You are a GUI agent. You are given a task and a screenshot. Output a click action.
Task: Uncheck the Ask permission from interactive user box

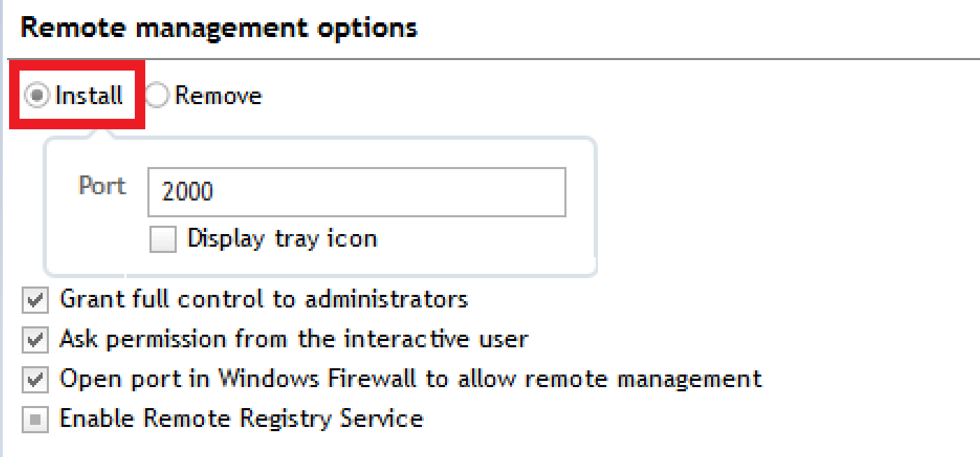(35, 341)
